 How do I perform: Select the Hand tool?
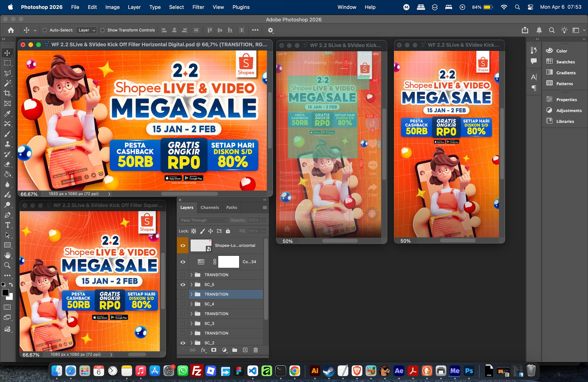pyautogui.click(x=7, y=255)
